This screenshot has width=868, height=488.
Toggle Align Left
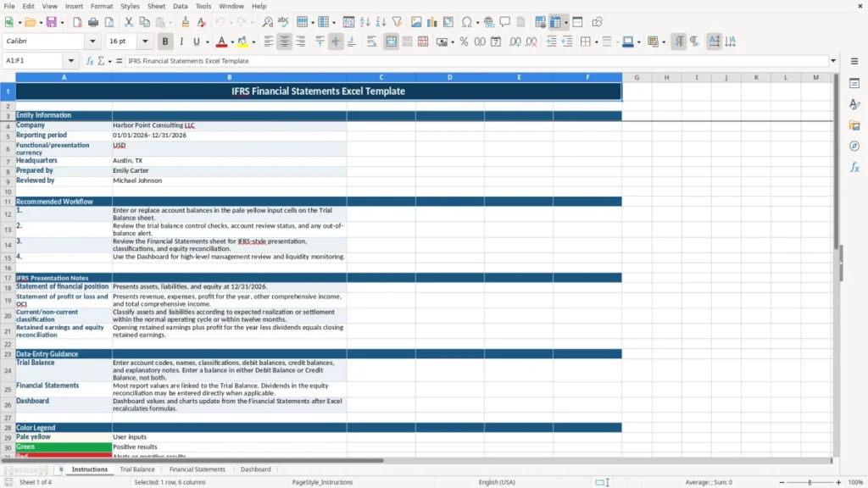(x=269, y=42)
